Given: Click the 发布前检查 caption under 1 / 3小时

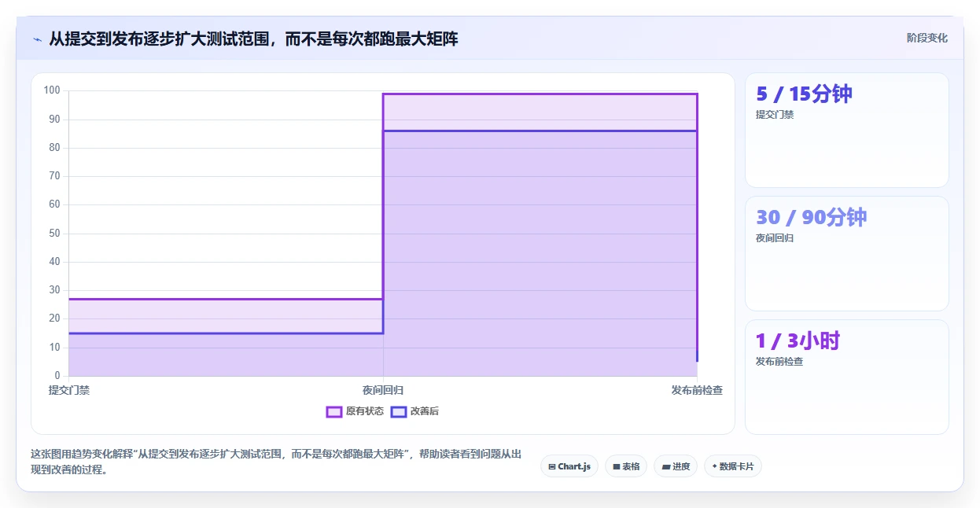Looking at the screenshot, I should [x=779, y=362].
